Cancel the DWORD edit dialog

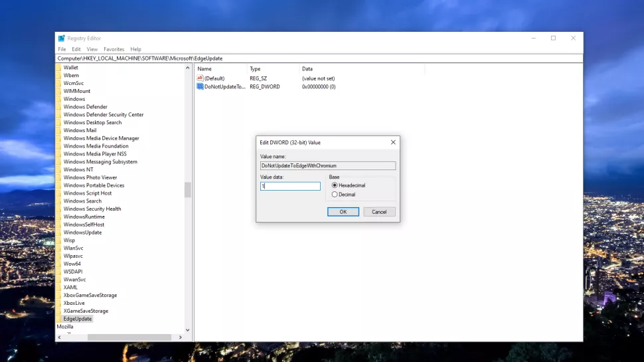379,212
